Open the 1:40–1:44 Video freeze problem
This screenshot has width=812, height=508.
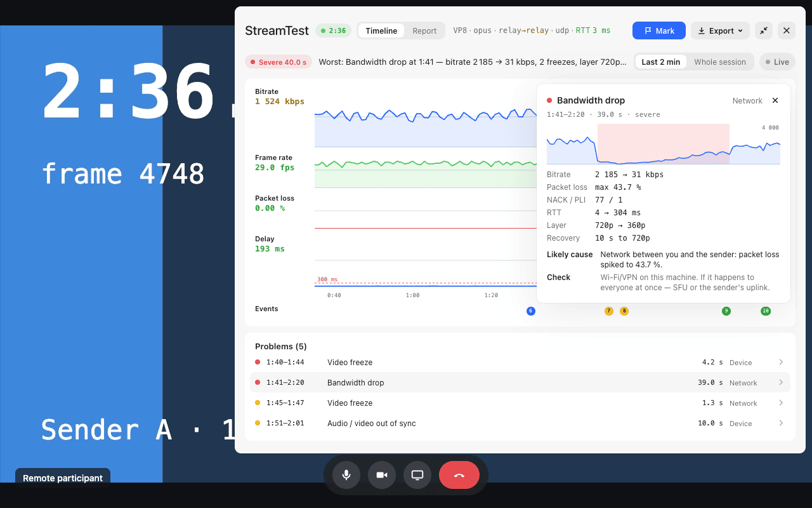coord(520,362)
